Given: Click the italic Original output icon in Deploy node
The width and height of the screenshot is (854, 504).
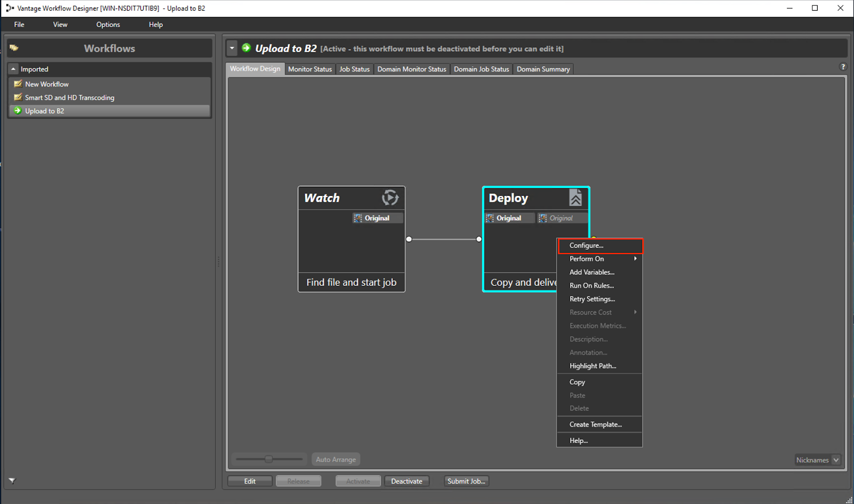Looking at the screenshot, I should click(543, 218).
